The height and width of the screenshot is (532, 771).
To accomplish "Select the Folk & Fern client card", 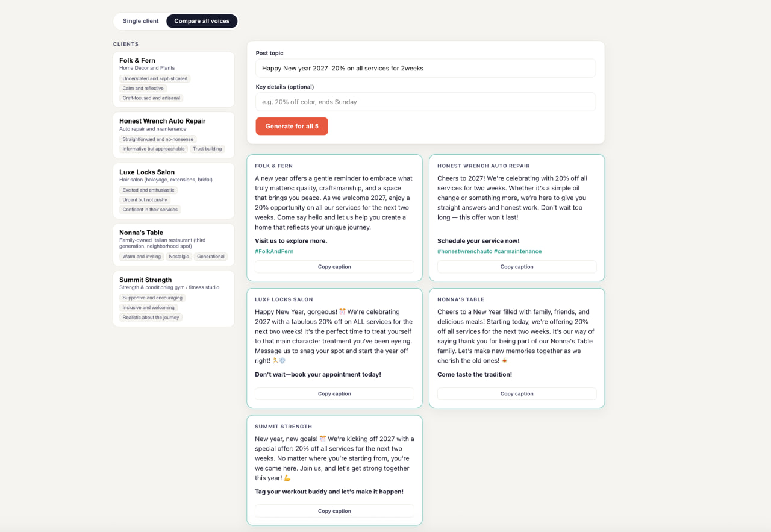I will click(173, 80).
